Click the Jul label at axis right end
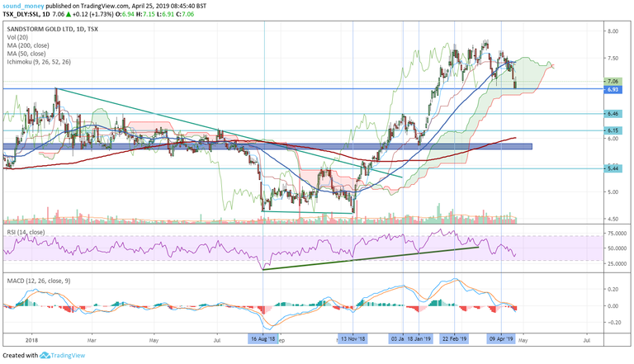The height and width of the screenshot is (364, 634). [587, 340]
